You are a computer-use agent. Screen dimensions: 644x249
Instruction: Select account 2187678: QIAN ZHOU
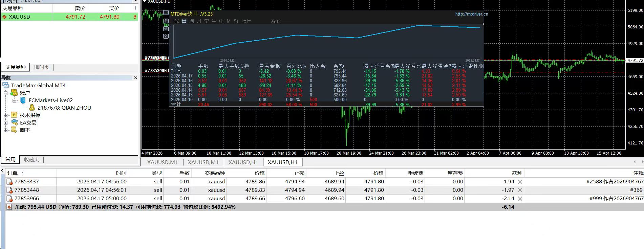64,108
